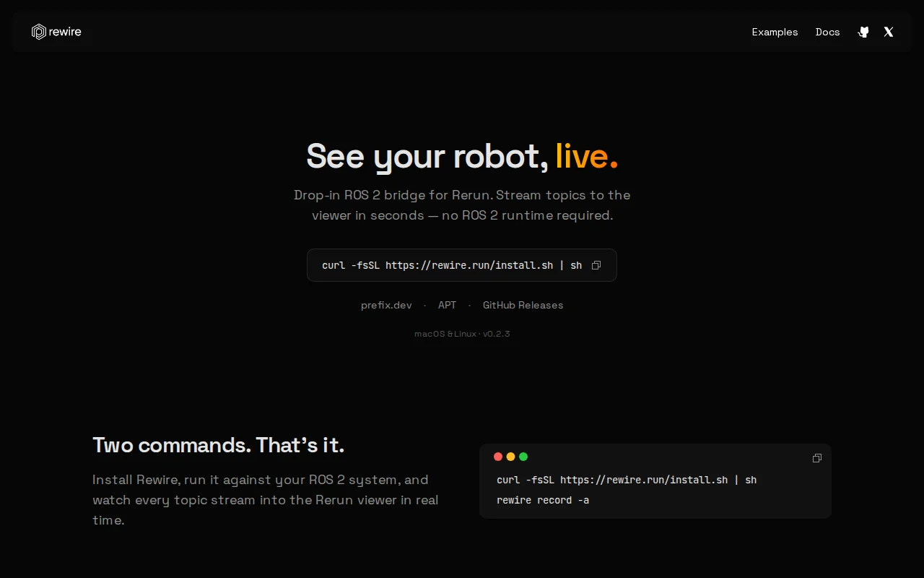Visit the X (Twitter) profile icon
Image resolution: width=924 pixels, height=578 pixels.
(889, 32)
